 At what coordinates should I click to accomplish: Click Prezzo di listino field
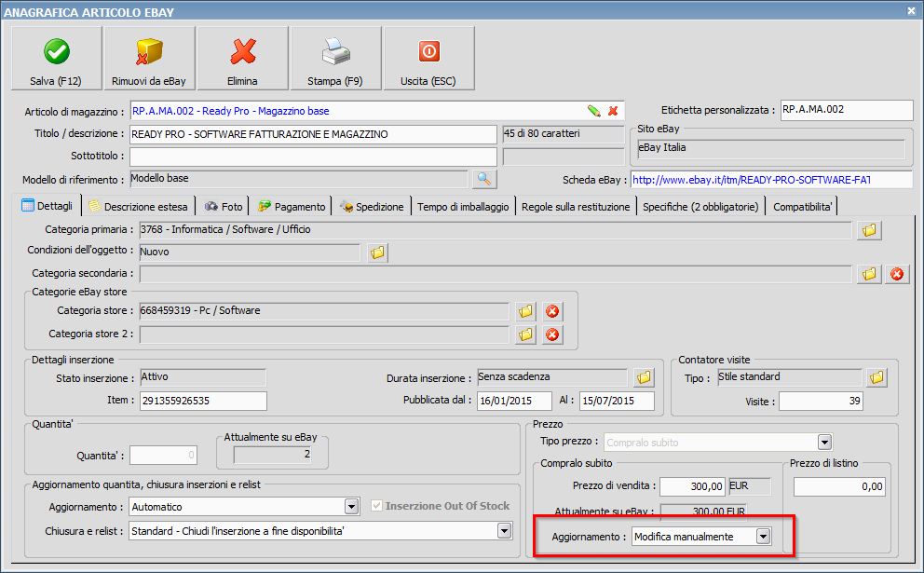point(839,486)
